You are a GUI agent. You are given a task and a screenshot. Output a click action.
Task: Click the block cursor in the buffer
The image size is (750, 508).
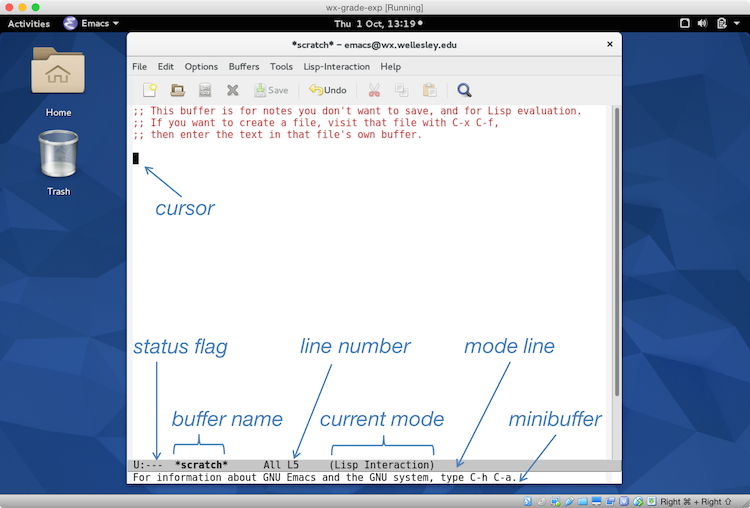[136, 158]
